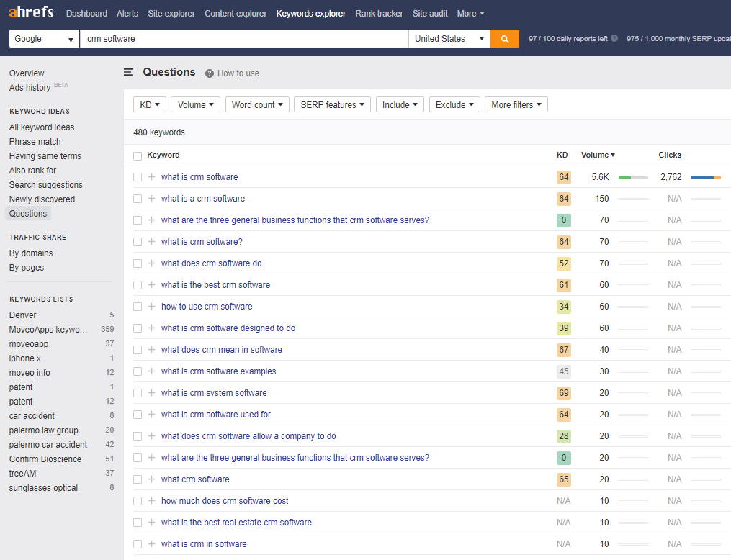Click the orange search magnifier button
The width and height of the screenshot is (731, 560).
tap(504, 39)
